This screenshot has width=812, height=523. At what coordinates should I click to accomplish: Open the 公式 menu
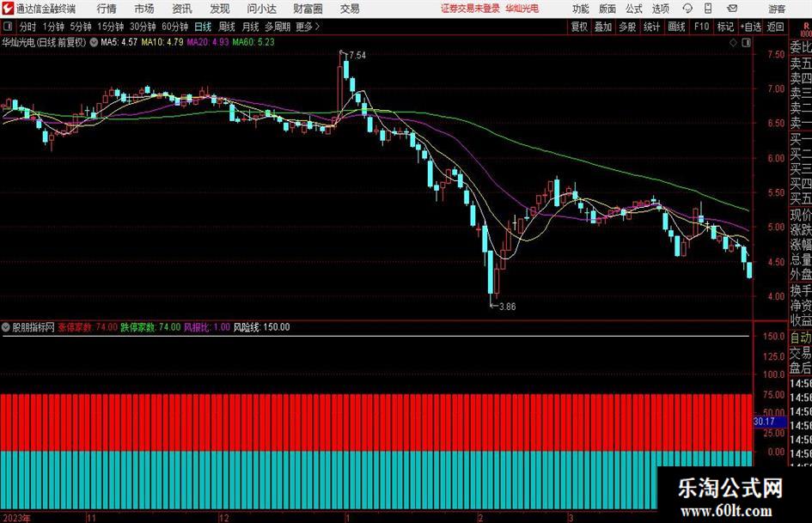634,9
